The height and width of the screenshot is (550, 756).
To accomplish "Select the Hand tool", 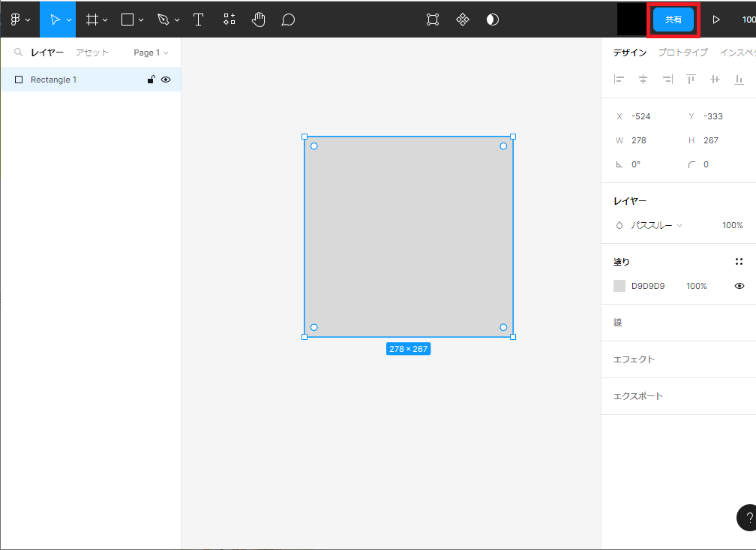I will (x=259, y=20).
